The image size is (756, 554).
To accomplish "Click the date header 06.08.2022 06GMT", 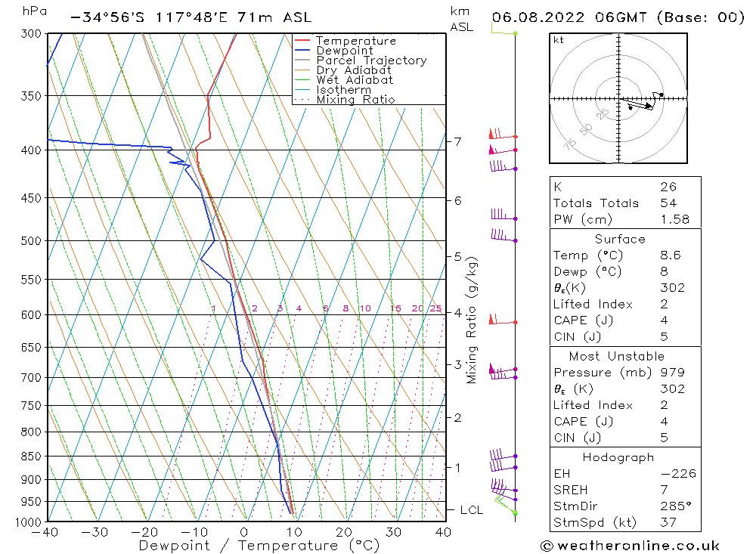I will pos(569,18).
